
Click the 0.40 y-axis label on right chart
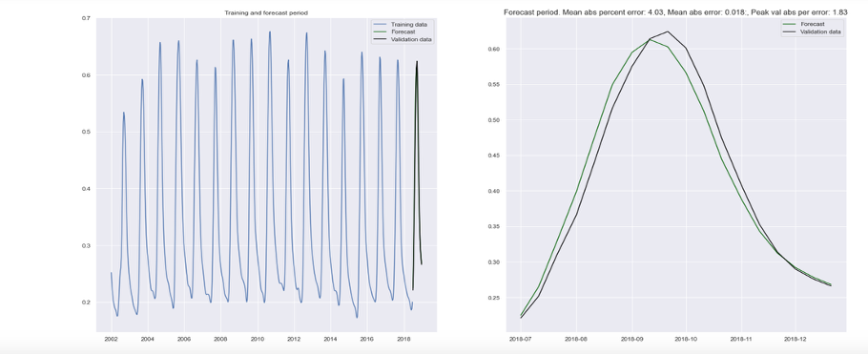(494, 191)
